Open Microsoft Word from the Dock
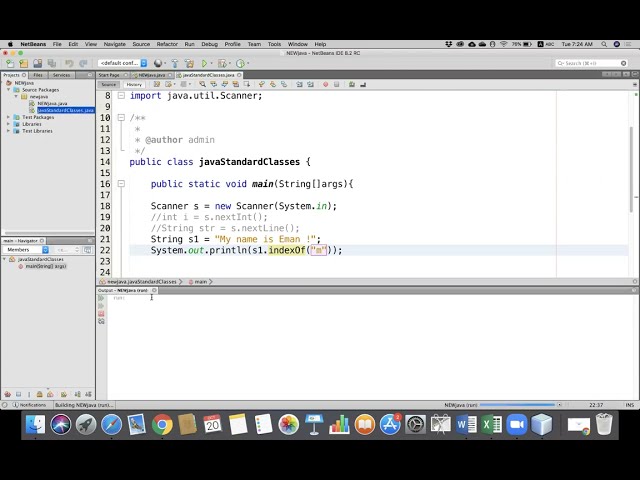640x480 pixels. [x=466, y=424]
